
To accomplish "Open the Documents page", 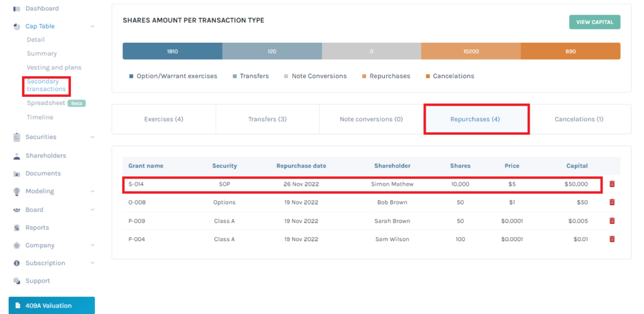I will coord(43,174).
